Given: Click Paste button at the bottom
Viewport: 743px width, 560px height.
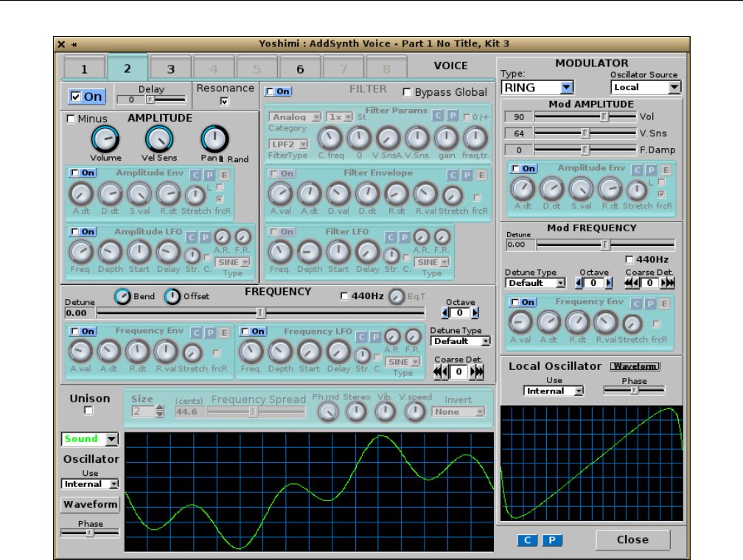Looking at the screenshot, I should tap(552, 540).
